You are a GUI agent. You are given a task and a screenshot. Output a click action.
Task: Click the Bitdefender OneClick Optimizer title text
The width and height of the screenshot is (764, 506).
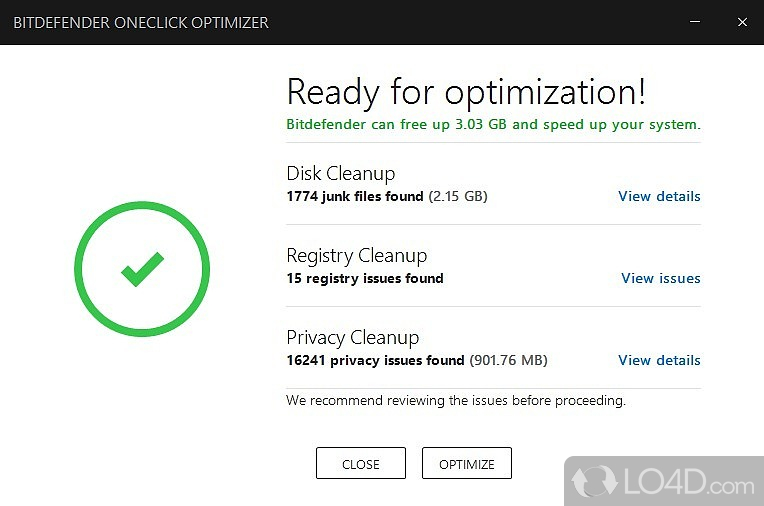(140, 22)
